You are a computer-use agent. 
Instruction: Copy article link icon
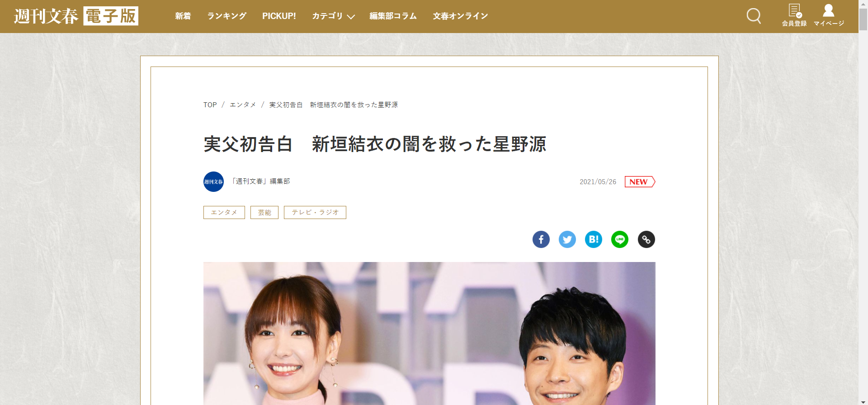tap(646, 239)
